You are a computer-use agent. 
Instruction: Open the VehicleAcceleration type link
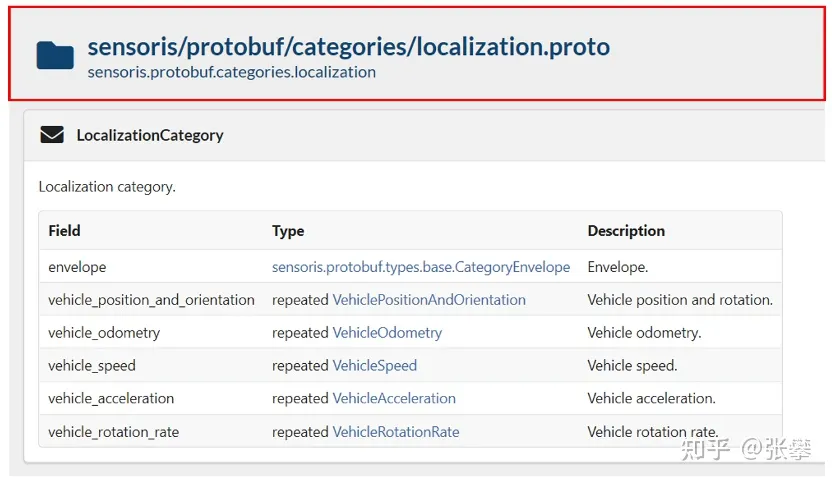394,398
